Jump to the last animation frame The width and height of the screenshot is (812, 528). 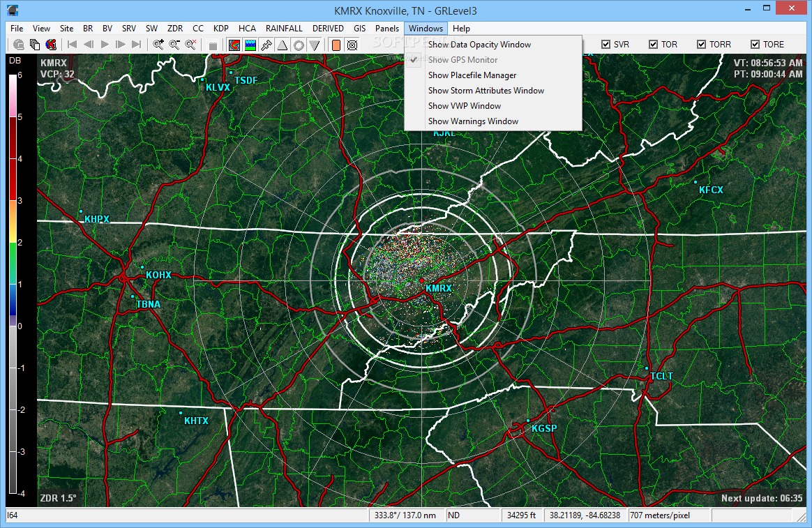click(137, 45)
